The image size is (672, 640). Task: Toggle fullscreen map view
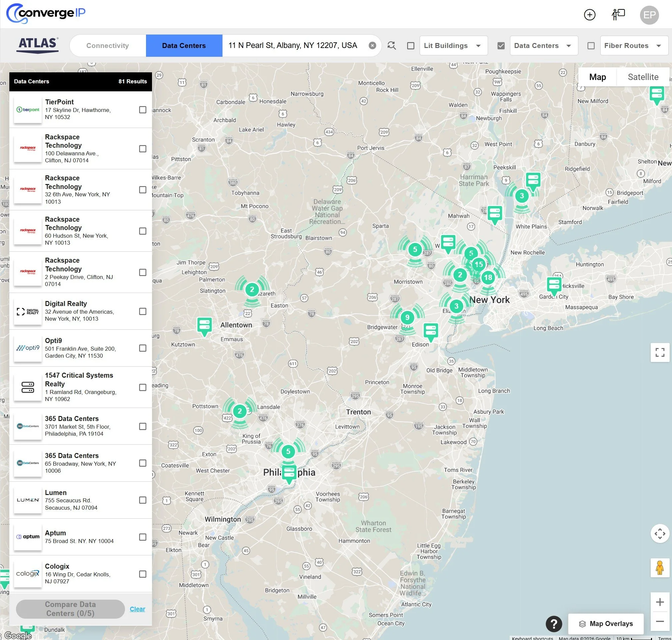(660, 352)
